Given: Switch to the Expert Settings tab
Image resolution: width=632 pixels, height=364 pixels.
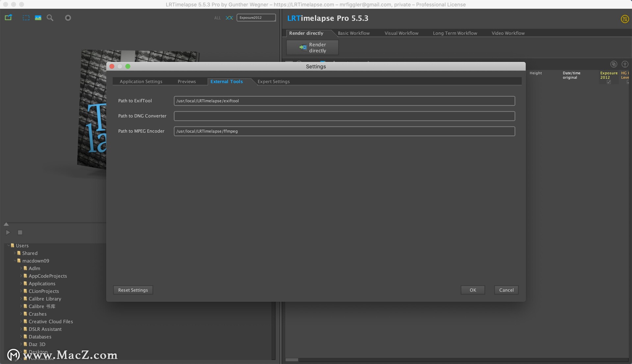Looking at the screenshot, I should pyautogui.click(x=274, y=82).
